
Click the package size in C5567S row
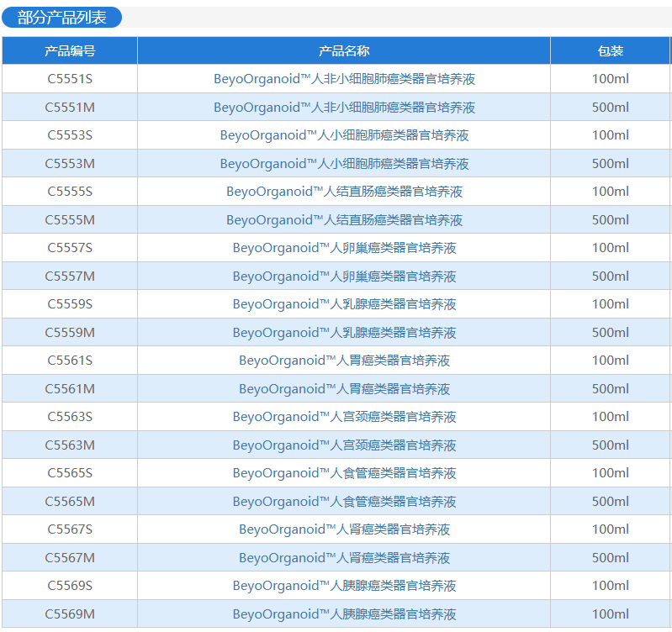pyautogui.click(x=610, y=529)
